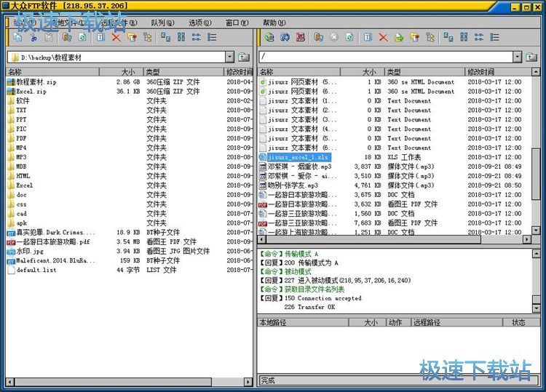Image resolution: width=546 pixels, height=392 pixels.
Task: Click the remote green arrow file icon
Action: tap(399, 37)
